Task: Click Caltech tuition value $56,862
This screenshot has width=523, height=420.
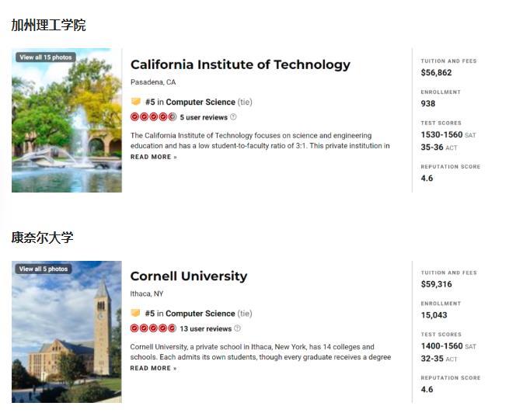Action: click(x=436, y=73)
